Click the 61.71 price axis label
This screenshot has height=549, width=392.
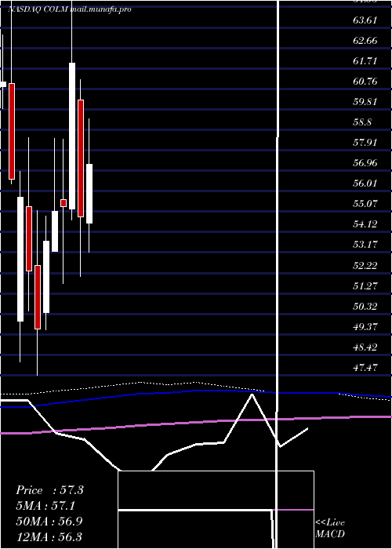point(365,61)
